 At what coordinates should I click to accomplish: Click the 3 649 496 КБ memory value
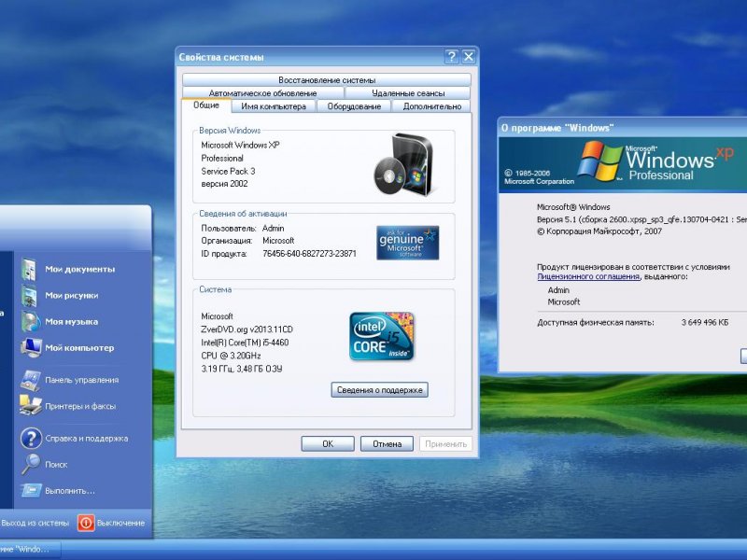pyautogui.click(x=705, y=322)
